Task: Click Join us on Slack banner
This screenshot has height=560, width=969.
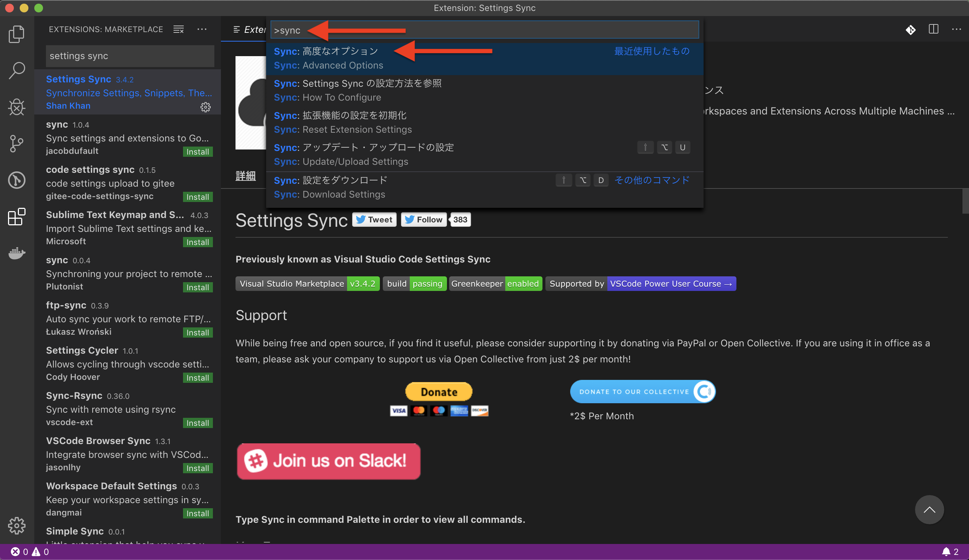Action: [x=328, y=461]
